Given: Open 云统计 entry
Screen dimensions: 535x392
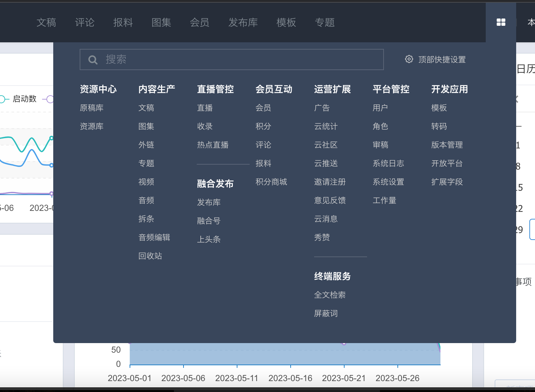Looking at the screenshot, I should pyautogui.click(x=326, y=126).
